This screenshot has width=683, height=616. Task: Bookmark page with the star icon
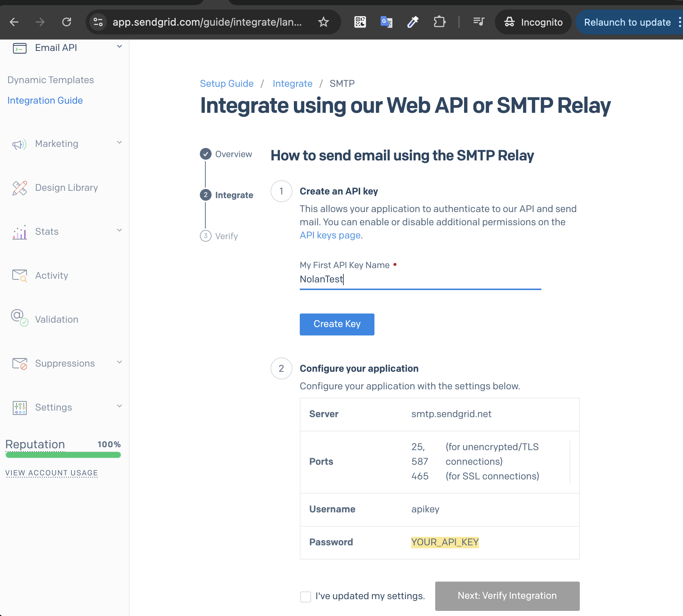[323, 22]
